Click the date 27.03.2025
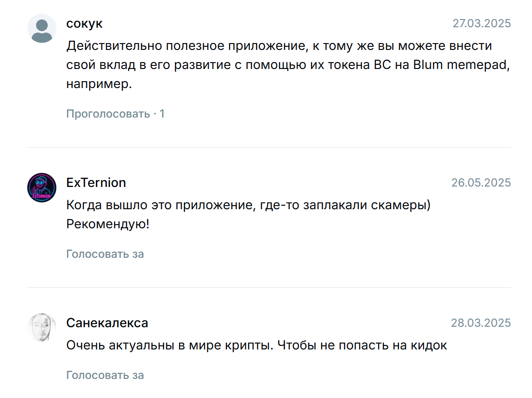The height and width of the screenshot is (398, 532). click(482, 24)
